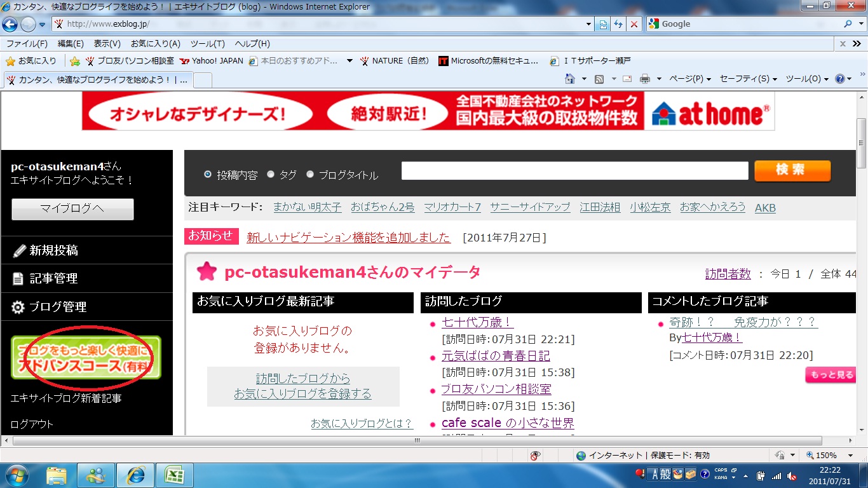Click the blog search input field

point(575,171)
